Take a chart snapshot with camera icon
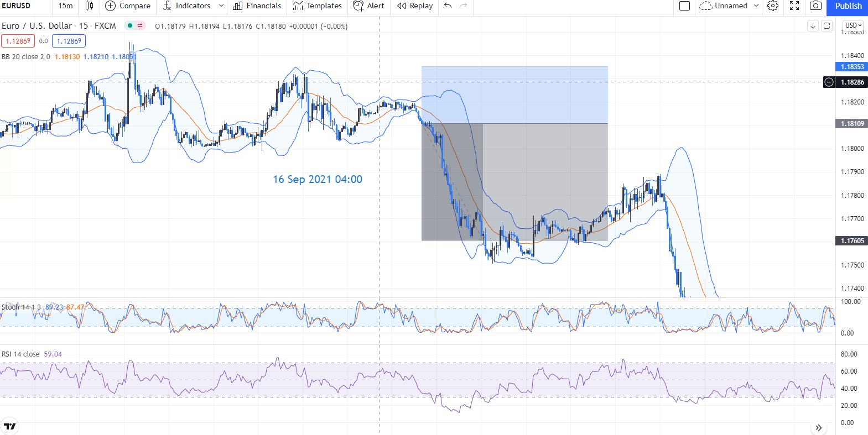 tap(815, 6)
